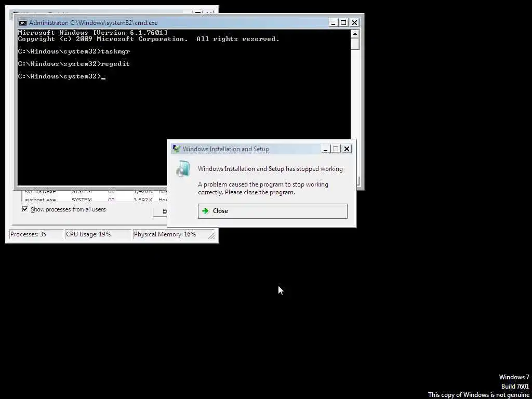Image resolution: width=532 pixels, height=399 pixels.
Task: Uncheck Show processes from all users
Action: coord(25,209)
